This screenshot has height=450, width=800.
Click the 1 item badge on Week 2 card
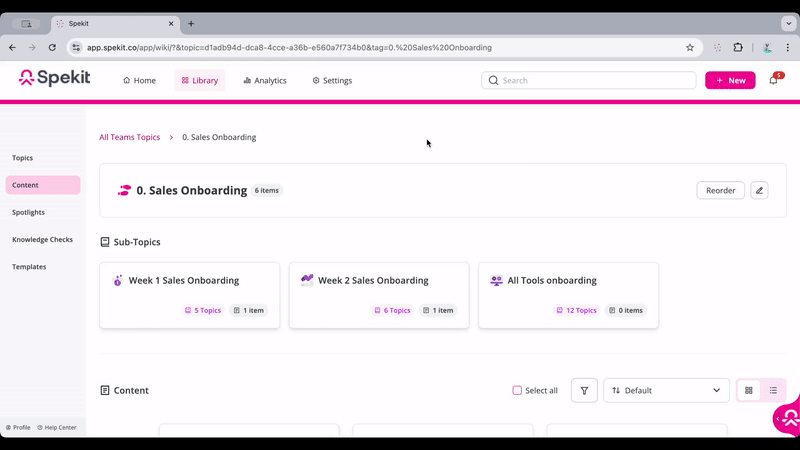(438, 310)
